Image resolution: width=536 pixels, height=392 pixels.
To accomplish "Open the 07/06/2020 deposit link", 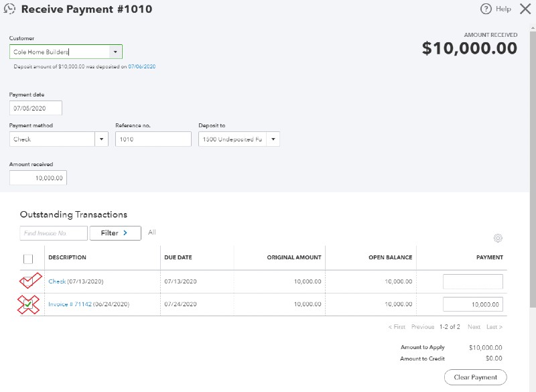I will pyautogui.click(x=142, y=66).
